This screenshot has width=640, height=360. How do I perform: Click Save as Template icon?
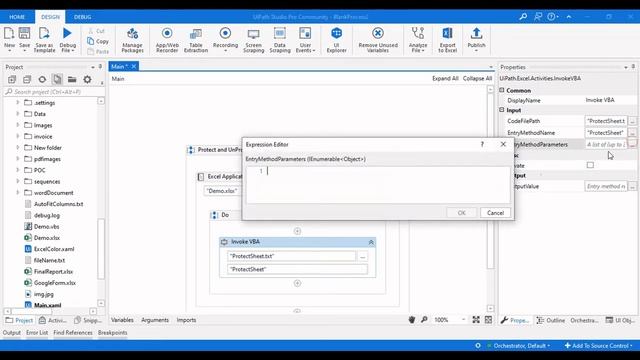pos(44,40)
